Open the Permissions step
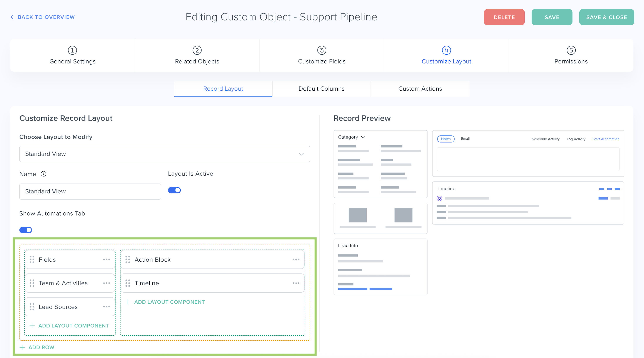The image size is (644, 358). 571,55
